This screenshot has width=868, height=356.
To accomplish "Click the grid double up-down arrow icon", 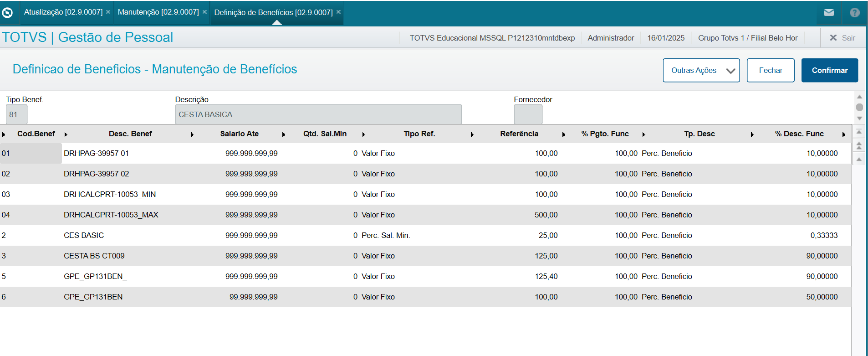I will (x=859, y=146).
